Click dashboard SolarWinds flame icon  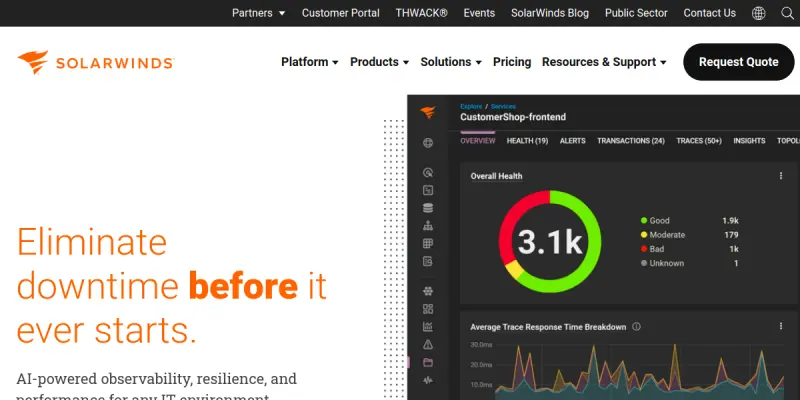tap(428, 112)
